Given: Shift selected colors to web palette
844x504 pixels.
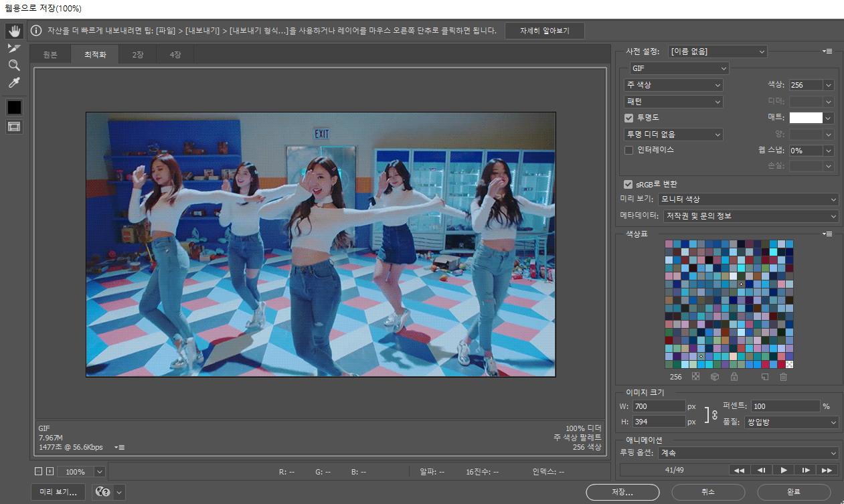Looking at the screenshot, I should (715, 377).
